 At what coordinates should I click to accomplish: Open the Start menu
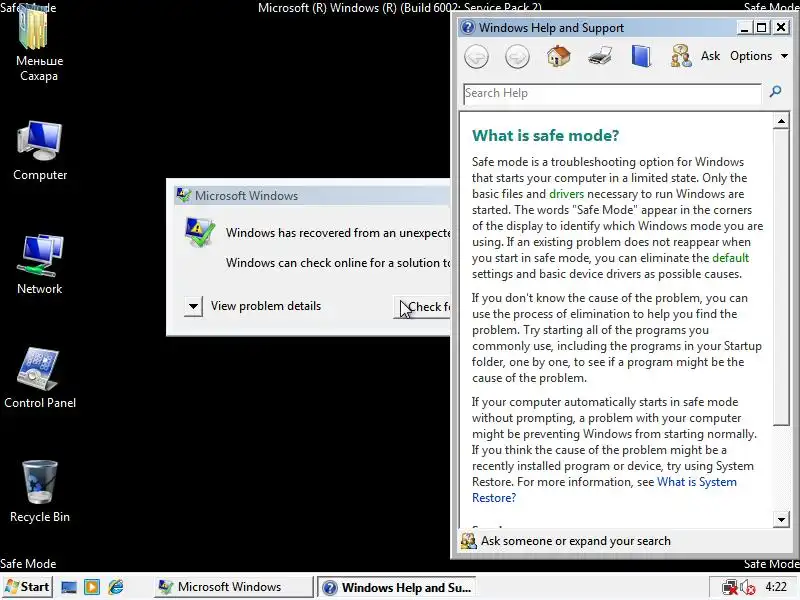27,587
